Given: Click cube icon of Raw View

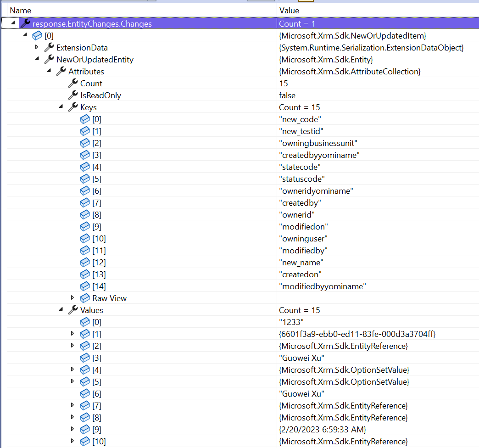Looking at the screenshot, I should (x=84, y=298).
